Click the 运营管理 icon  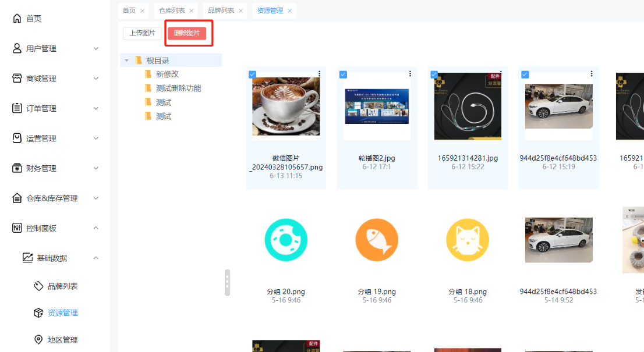17,138
